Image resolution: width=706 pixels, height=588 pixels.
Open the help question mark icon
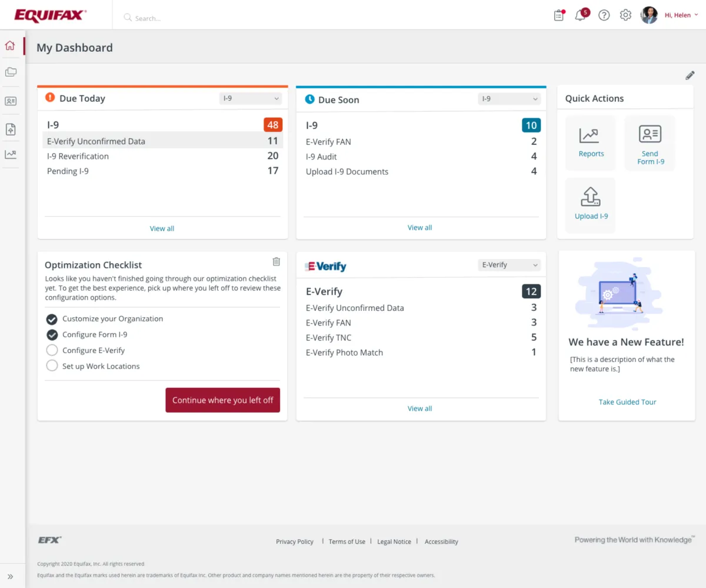604,15
